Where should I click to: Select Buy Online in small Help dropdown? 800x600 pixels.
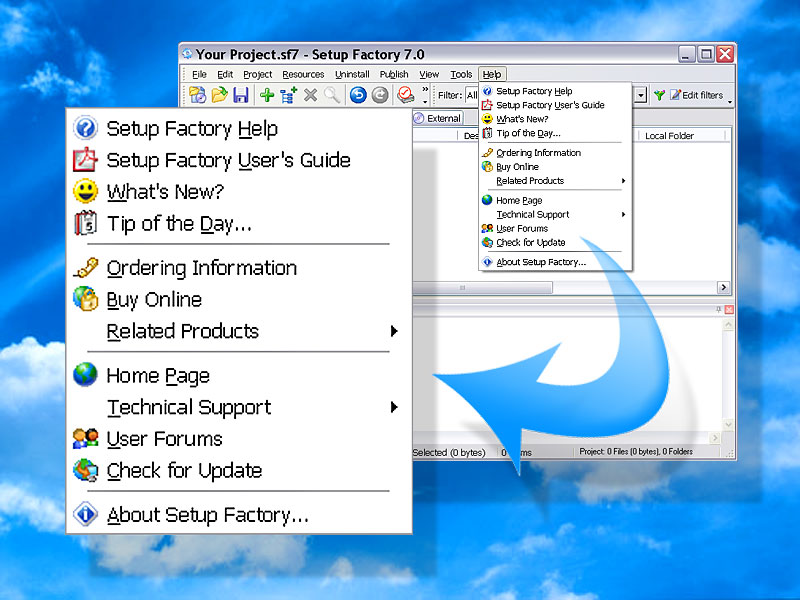click(x=556, y=167)
